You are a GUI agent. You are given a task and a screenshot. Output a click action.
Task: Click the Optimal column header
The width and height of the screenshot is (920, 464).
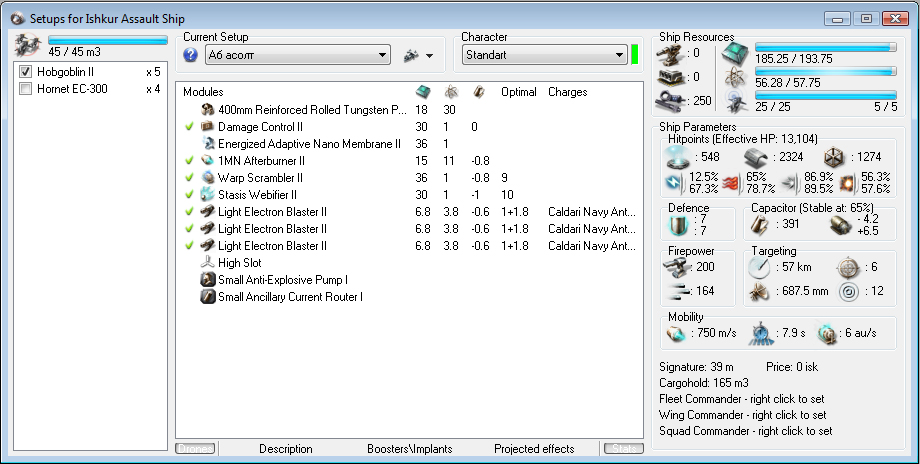click(x=519, y=92)
